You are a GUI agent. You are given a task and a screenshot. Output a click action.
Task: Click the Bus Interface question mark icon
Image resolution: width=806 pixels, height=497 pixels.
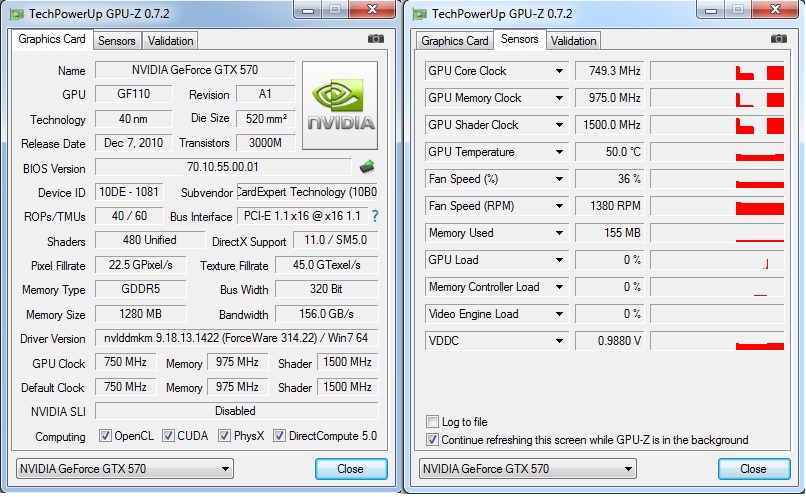375,216
